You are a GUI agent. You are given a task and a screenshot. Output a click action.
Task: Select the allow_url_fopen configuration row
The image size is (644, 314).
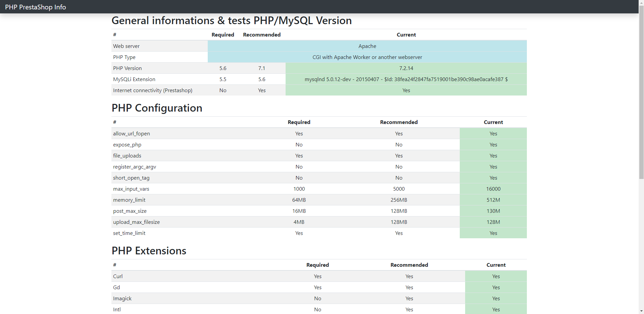(131, 133)
